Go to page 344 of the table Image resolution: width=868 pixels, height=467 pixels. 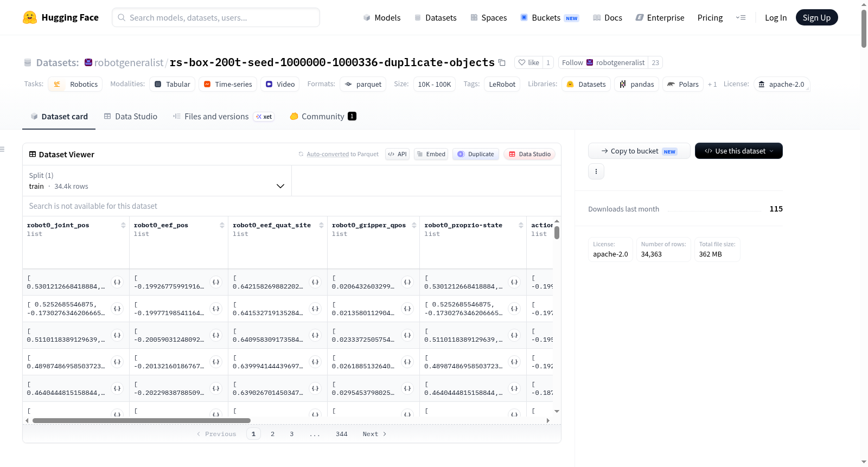pyautogui.click(x=342, y=434)
